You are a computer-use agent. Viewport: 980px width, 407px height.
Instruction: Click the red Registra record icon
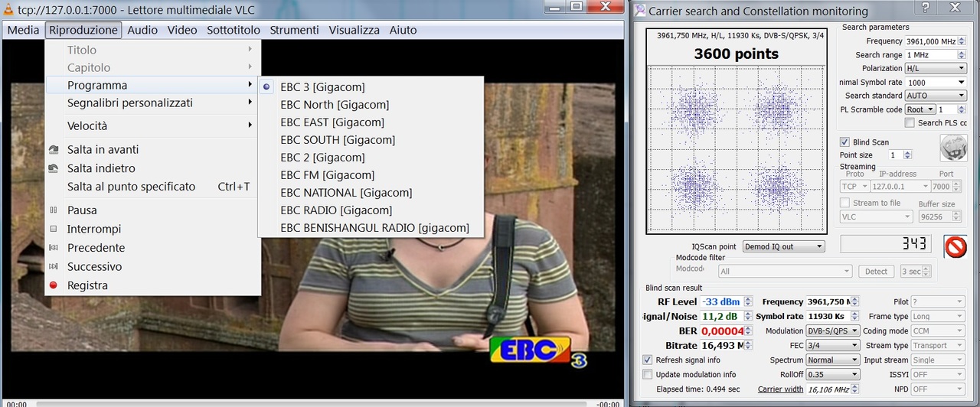[53, 285]
